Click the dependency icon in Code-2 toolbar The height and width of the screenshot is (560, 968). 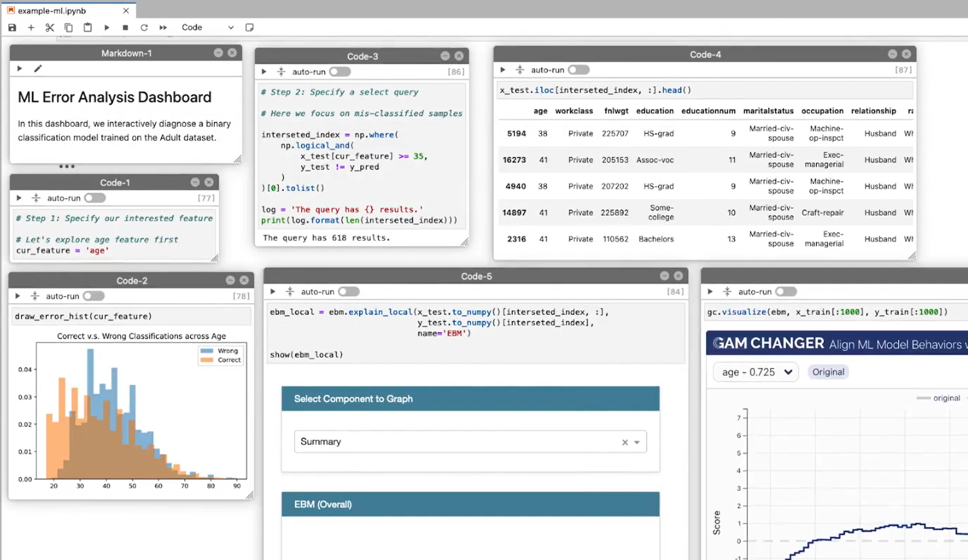tap(34, 296)
